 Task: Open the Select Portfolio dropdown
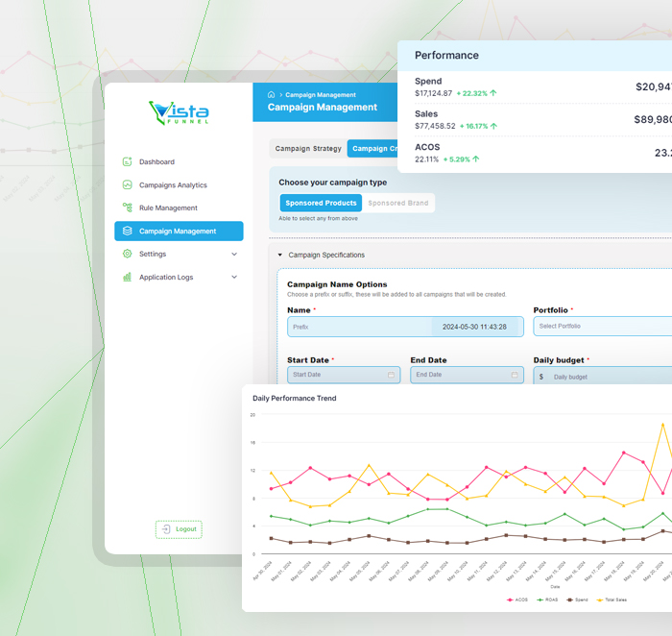pos(603,326)
